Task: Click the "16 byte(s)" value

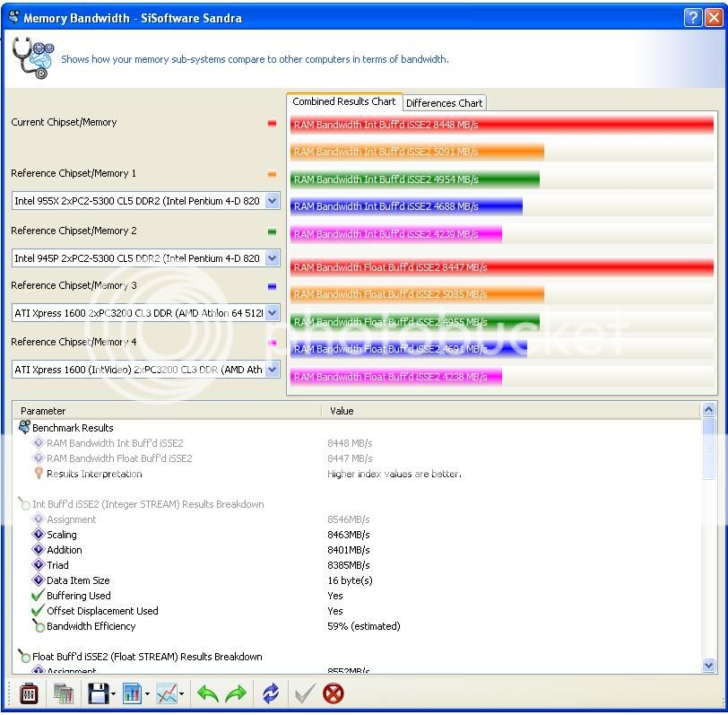Action: tap(350, 580)
